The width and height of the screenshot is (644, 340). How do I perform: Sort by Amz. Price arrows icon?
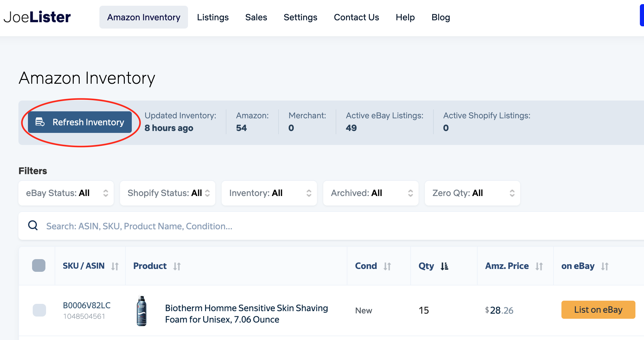(x=539, y=266)
